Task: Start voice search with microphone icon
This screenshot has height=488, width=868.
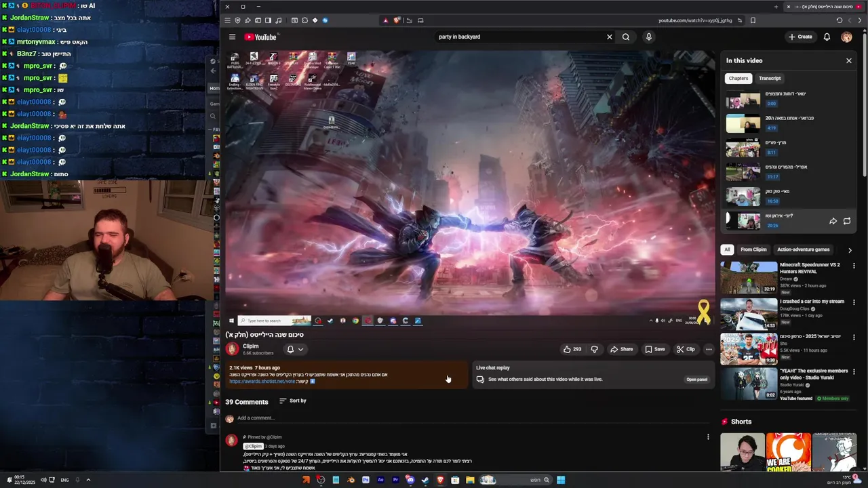Action: (649, 37)
